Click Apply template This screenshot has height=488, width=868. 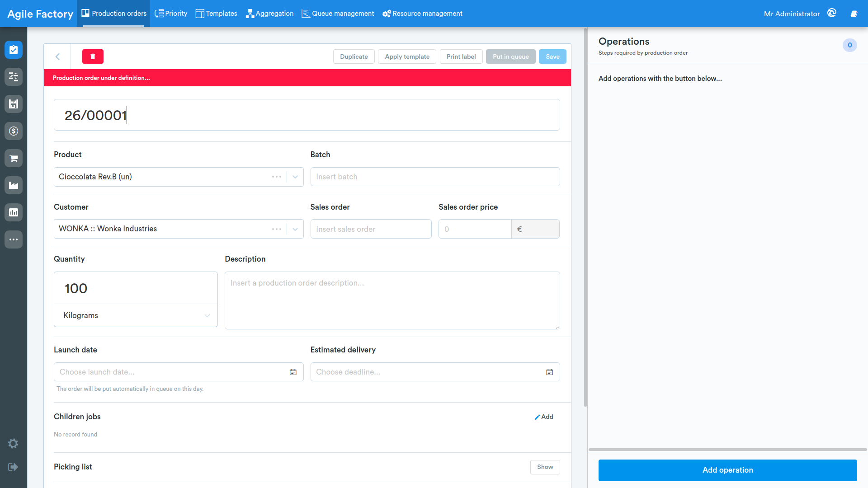click(407, 56)
